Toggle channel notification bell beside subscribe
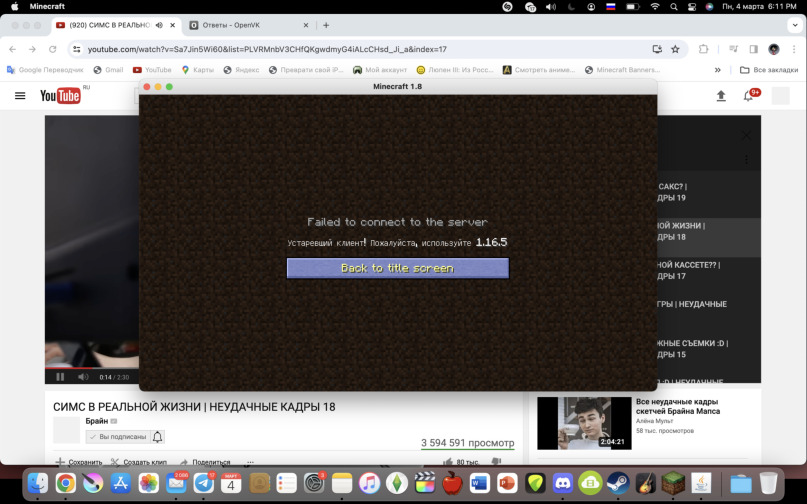This screenshot has height=504, width=807. [157, 437]
